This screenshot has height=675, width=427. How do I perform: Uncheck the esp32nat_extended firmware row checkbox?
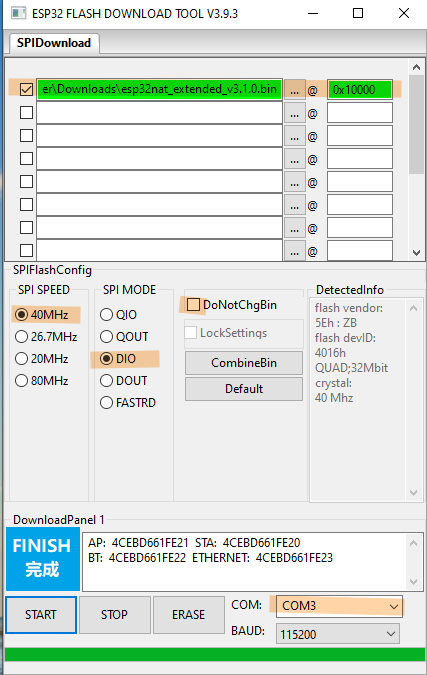pyautogui.click(x=26, y=90)
